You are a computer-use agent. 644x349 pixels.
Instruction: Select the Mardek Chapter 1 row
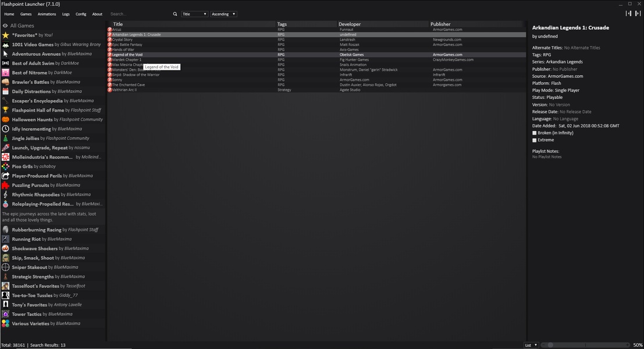click(x=316, y=60)
